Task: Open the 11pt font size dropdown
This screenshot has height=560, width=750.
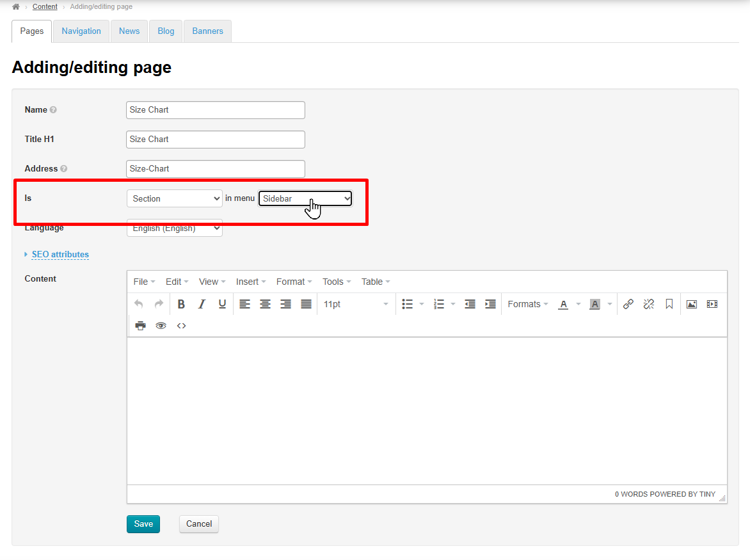Action: pos(356,305)
